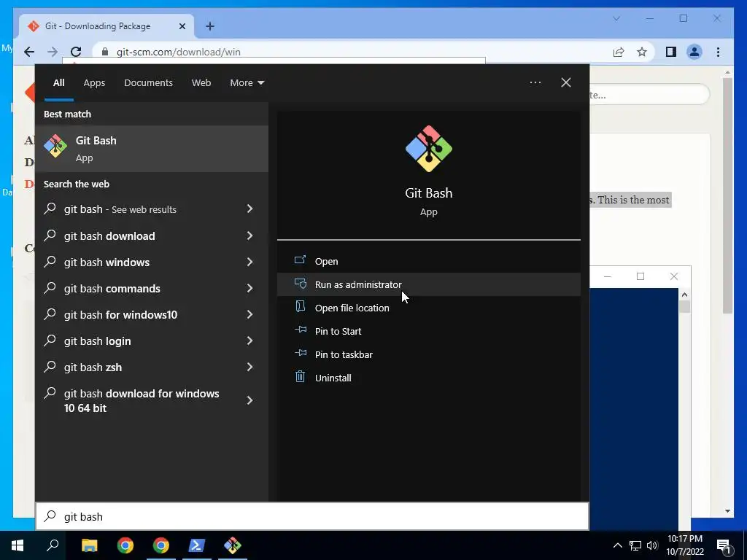Click the volume speaker icon in tray
Screen dimensions: 747x560
pos(652,545)
